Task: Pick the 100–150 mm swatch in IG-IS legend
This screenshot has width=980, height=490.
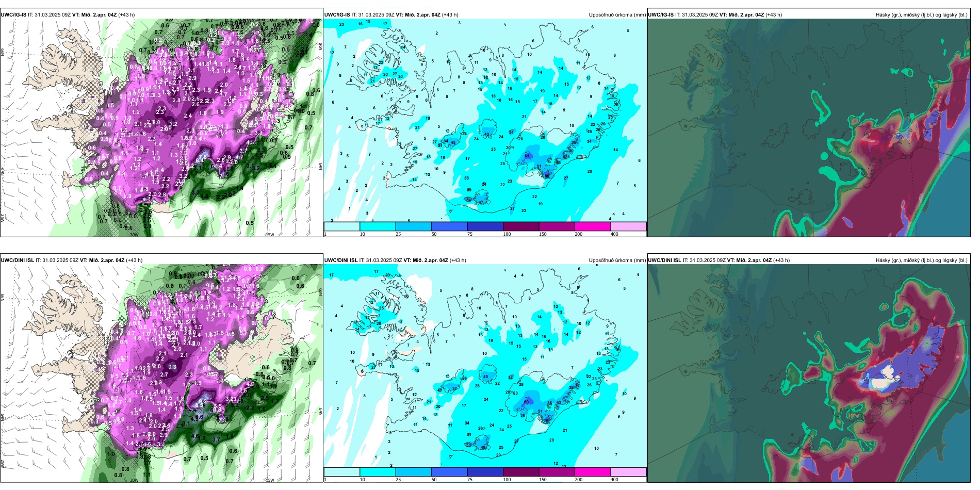Action: pyautogui.click(x=521, y=226)
